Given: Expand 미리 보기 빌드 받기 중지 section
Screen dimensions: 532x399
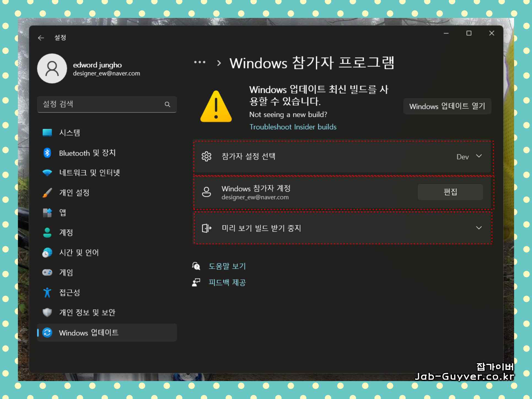Looking at the screenshot, I should tap(479, 228).
